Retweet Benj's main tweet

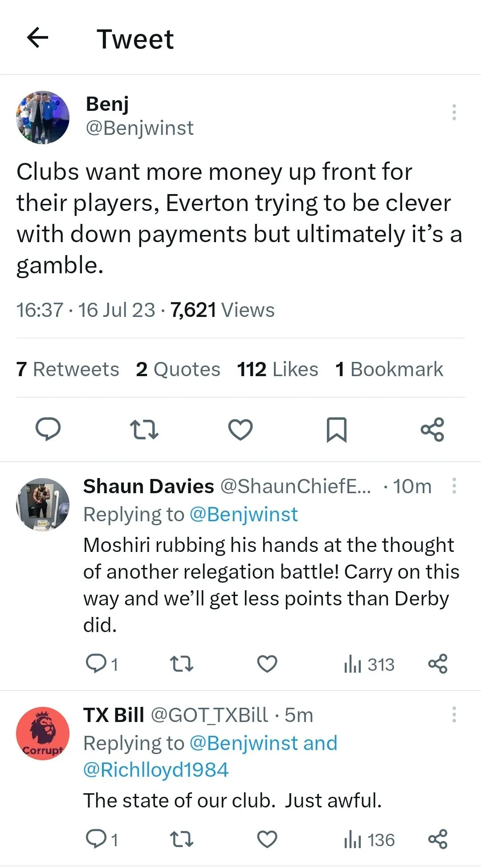pyautogui.click(x=144, y=429)
